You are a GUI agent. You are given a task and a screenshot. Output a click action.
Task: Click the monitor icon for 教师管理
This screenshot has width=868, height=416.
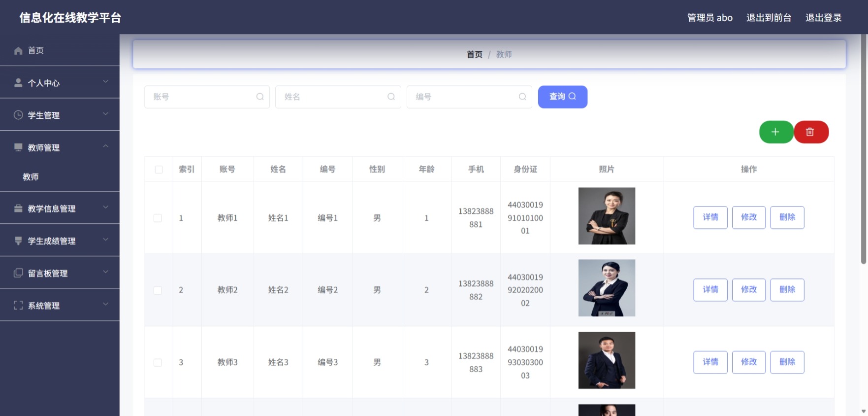[18, 147]
